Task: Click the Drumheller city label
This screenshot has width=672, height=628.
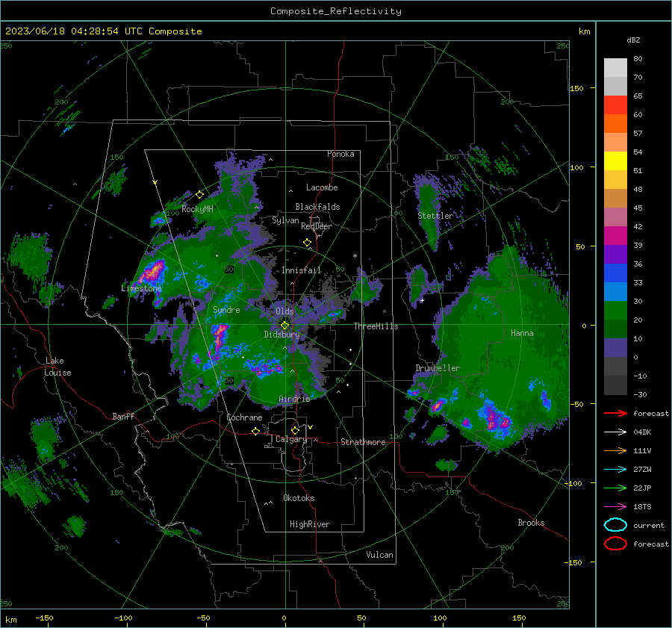Action: pos(438,368)
